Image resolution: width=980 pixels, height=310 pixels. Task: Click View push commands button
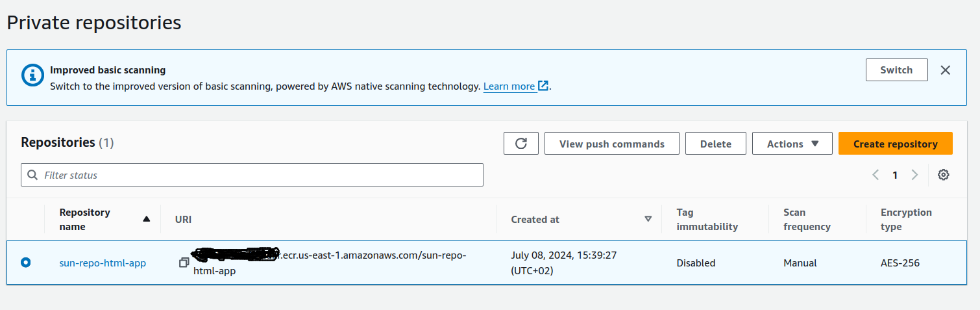611,144
